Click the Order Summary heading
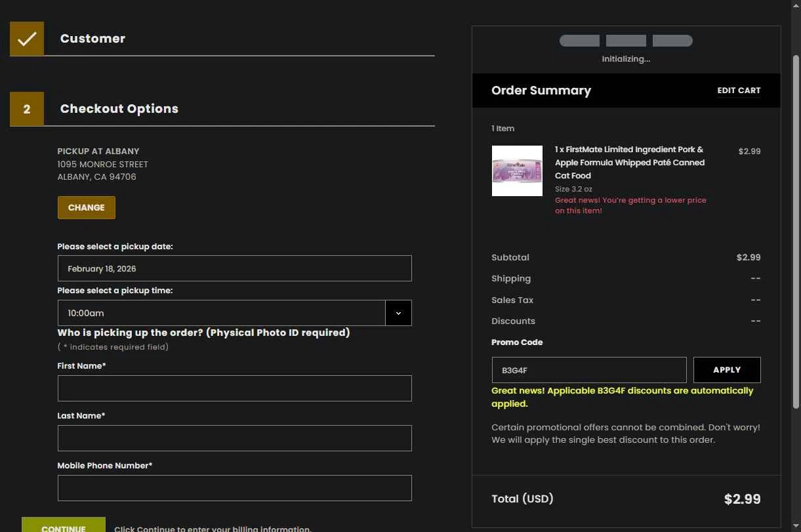This screenshot has width=801, height=532. (x=541, y=91)
